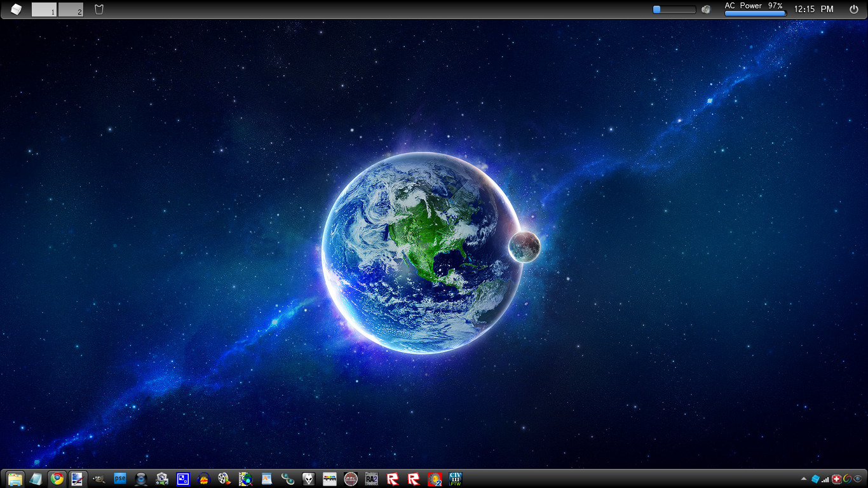Image resolution: width=868 pixels, height=488 pixels.
Task: Open the Roblox icon beside the red gear icon
Action: pyautogui.click(x=414, y=478)
